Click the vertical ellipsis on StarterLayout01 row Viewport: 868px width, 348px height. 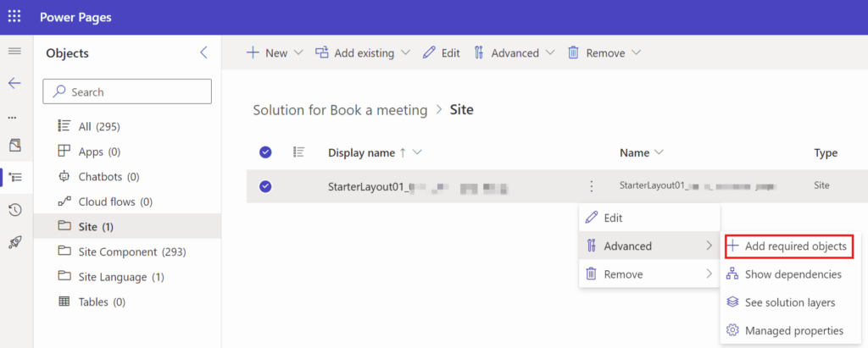591,186
